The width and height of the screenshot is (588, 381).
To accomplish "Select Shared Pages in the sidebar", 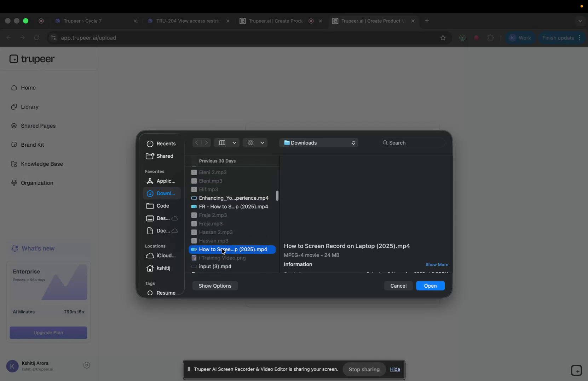I will 38,126.
